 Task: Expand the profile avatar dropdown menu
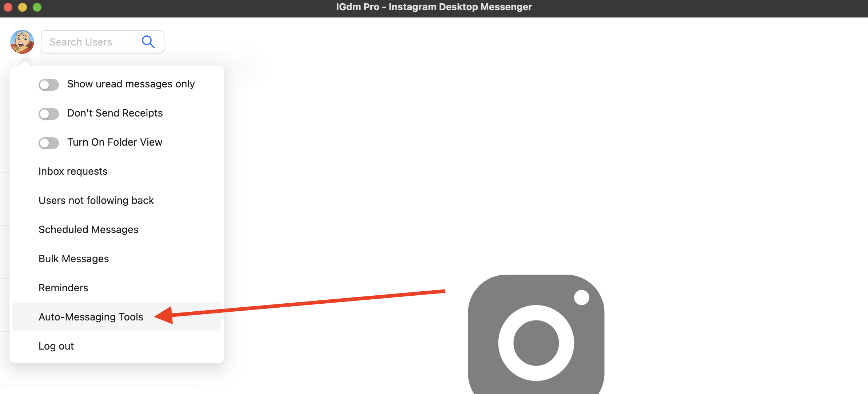click(x=22, y=42)
